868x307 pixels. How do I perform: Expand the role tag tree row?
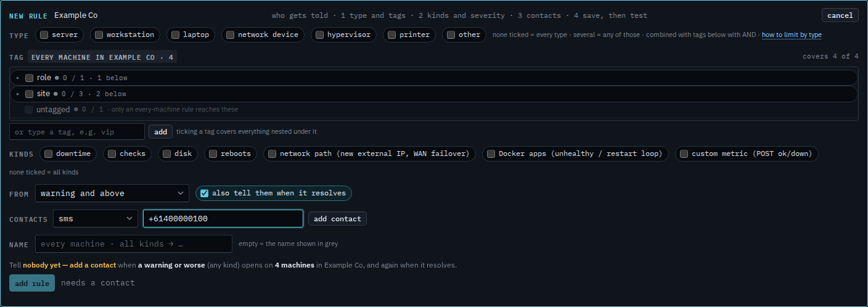[18, 78]
